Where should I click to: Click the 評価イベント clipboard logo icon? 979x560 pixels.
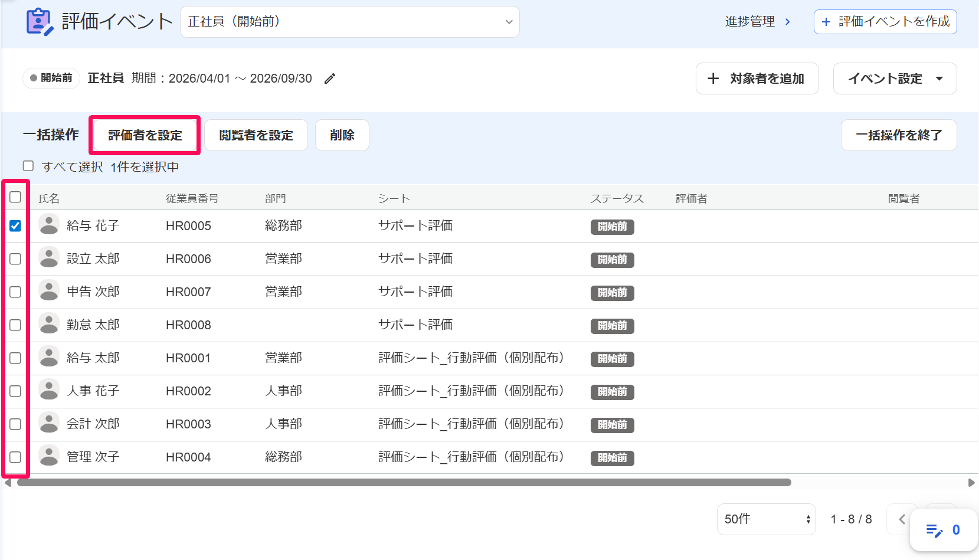(40, 22)
